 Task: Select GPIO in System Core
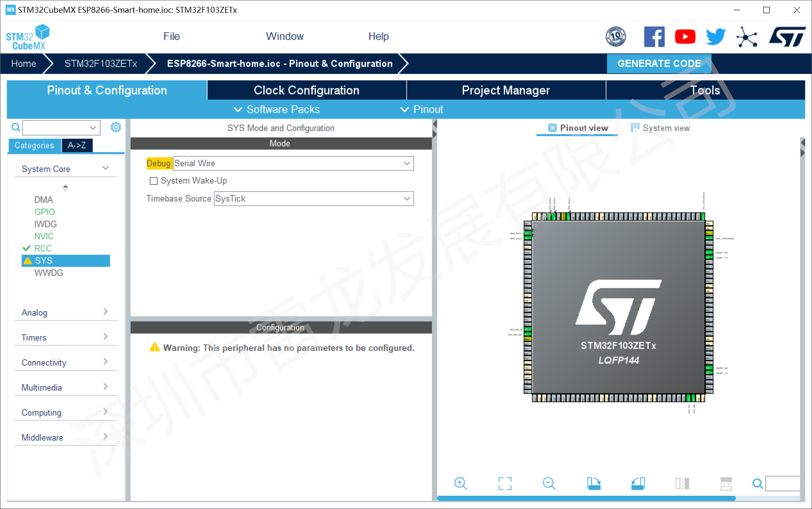tap(44, 212)
